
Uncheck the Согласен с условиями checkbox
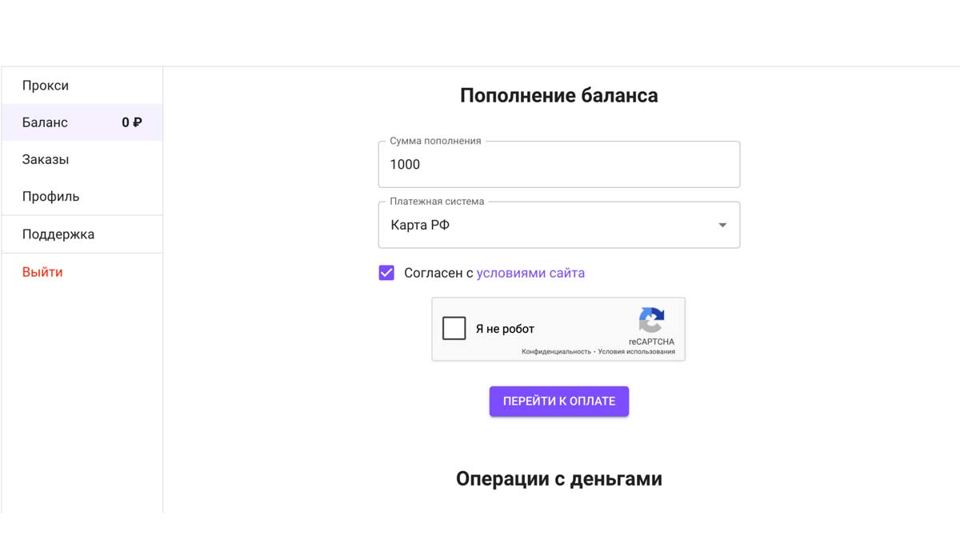point(386,273)
